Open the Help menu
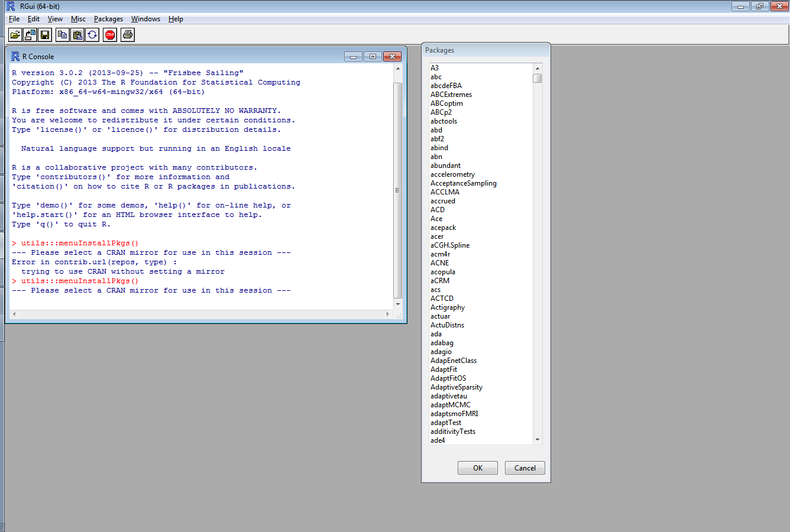 pos(176,18)
